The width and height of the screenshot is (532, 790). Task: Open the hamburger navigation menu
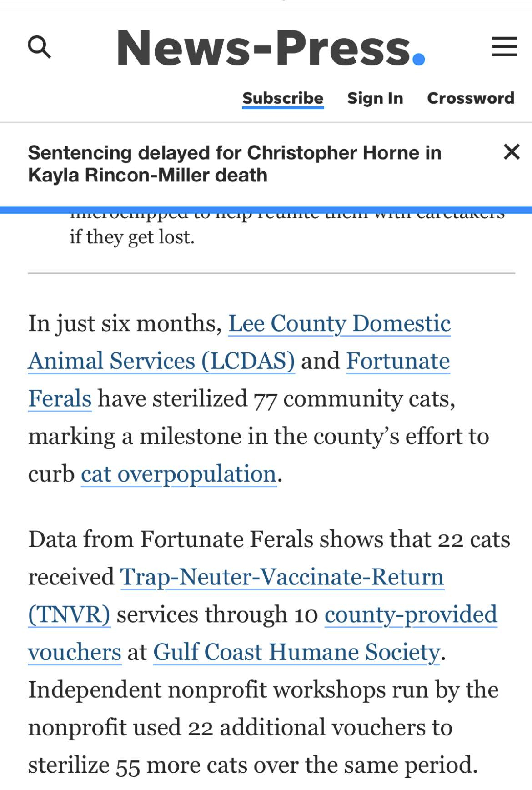(504, 47)
